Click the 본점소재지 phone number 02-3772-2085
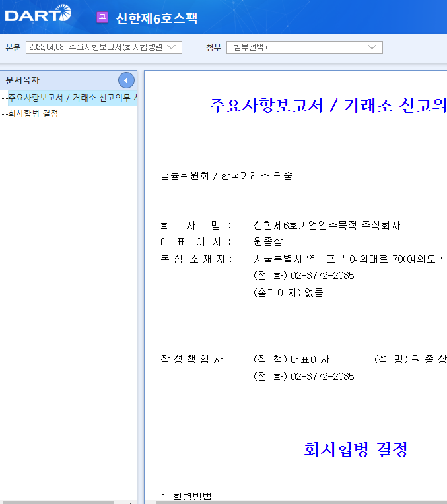The image size is (447, 504). [x=322, y=276]
